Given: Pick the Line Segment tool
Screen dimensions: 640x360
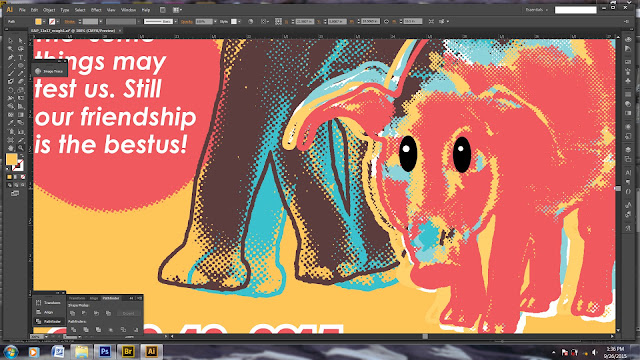Looking at the screenshot, I should pos(11,66).
